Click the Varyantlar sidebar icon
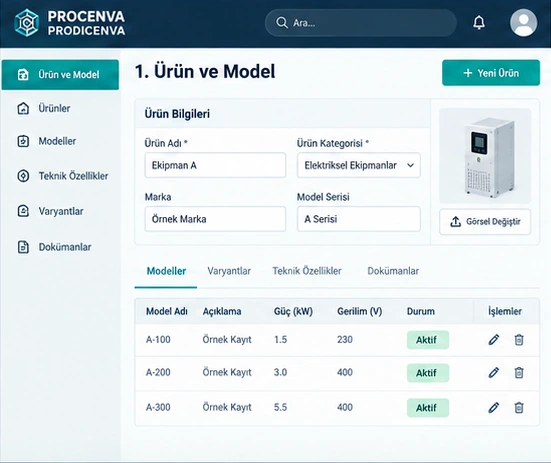The image size is (551, 463). click(x=23, y=211)
